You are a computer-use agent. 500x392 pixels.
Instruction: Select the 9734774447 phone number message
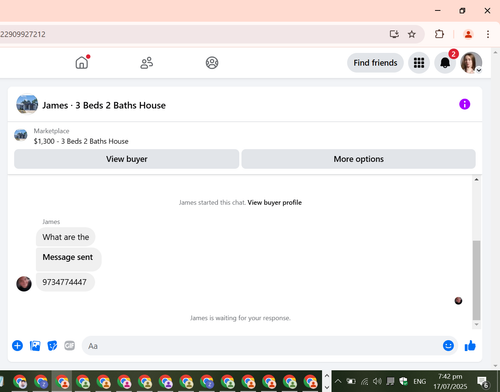(x=65, y=282)
